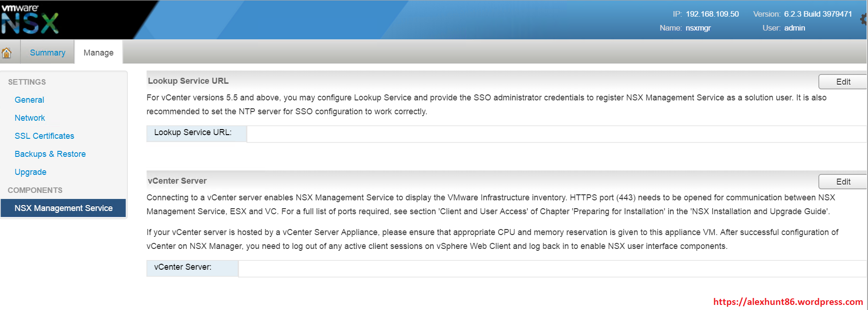
Task: Click the Lookup Service URL value field
Action: pyautogui.click(x=556, y=134)
